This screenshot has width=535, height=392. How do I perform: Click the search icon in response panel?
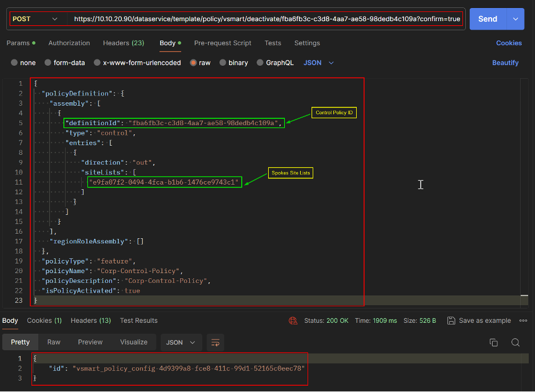pos(515,342)
